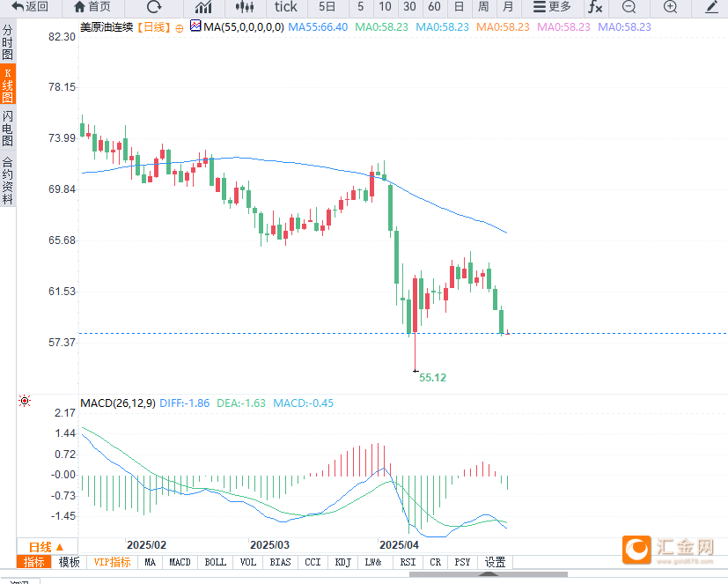
Task: Select the 模板 bottom tab
Action: click(x=70, y=562)
